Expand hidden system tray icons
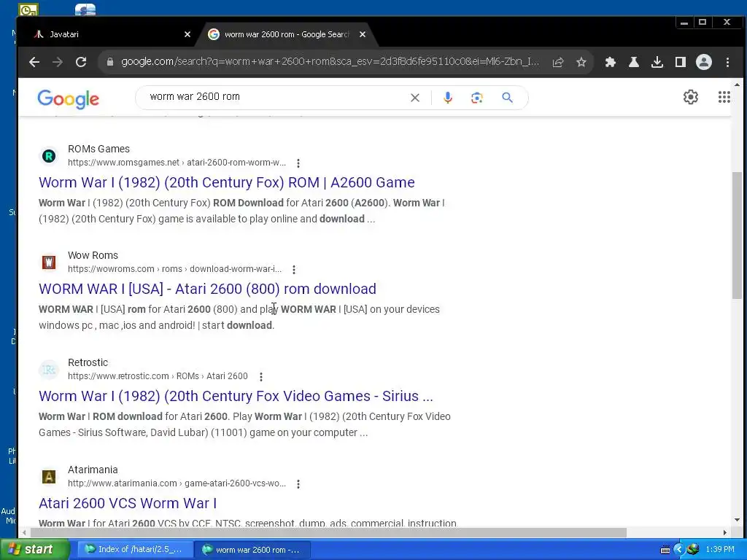The image size is (747, 560). coord(679,550)
